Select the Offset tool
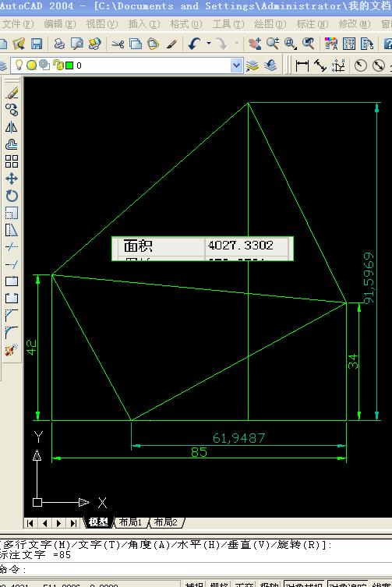 12,144
